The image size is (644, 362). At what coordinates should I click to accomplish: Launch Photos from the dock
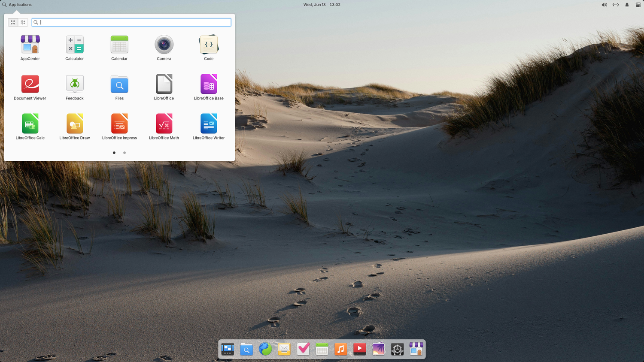[x=379, y=349]
